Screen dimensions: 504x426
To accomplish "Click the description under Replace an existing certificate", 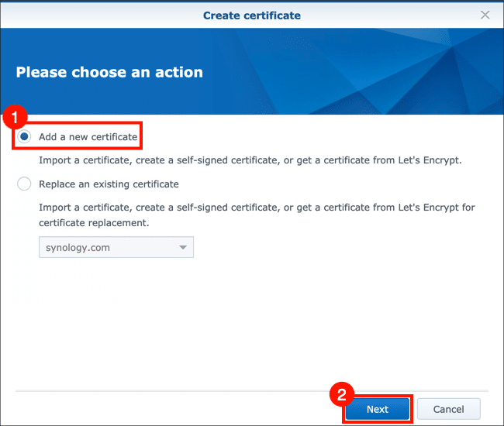I will click(x=256, y=208).
